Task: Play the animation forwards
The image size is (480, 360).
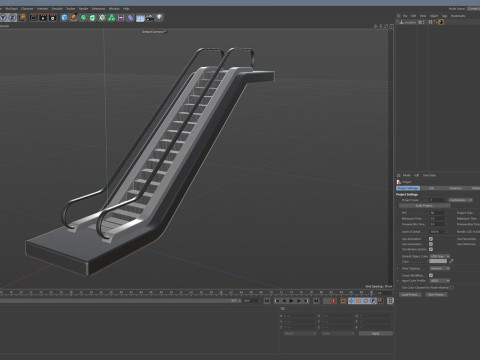Action: coord(292,301)
